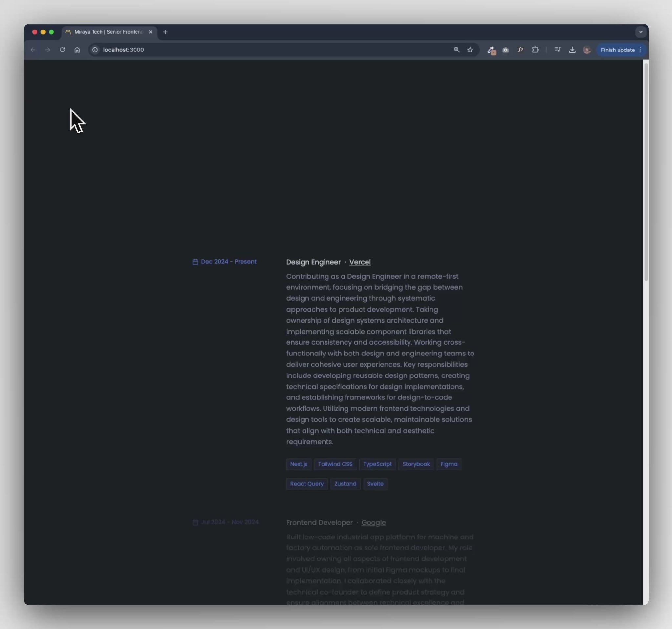View site information icon beside localhost
The height and width of the screenshot is (629, 672).
click(95, 50)
